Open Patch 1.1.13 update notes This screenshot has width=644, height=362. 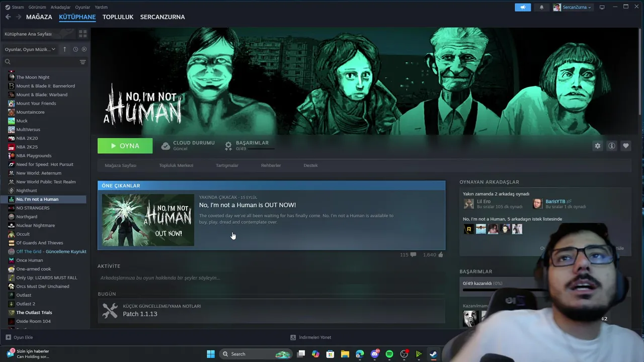coord(271,311)
